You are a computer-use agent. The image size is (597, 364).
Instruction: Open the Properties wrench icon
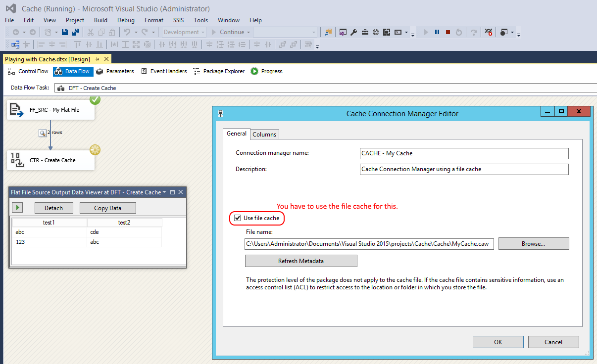353,32
